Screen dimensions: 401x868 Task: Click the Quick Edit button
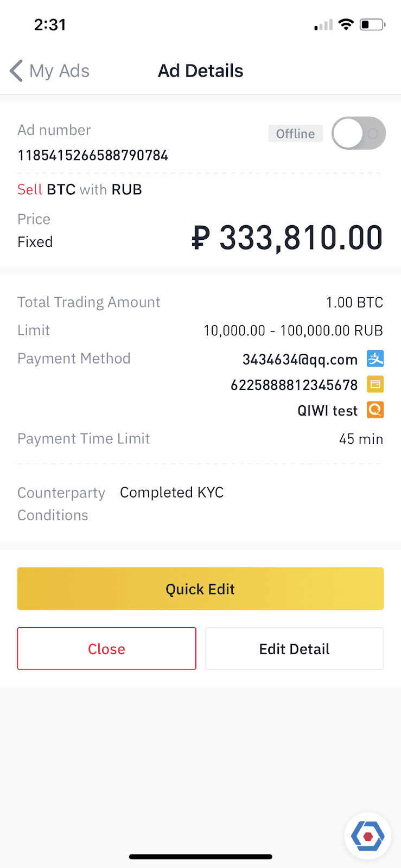click(200, 589)
